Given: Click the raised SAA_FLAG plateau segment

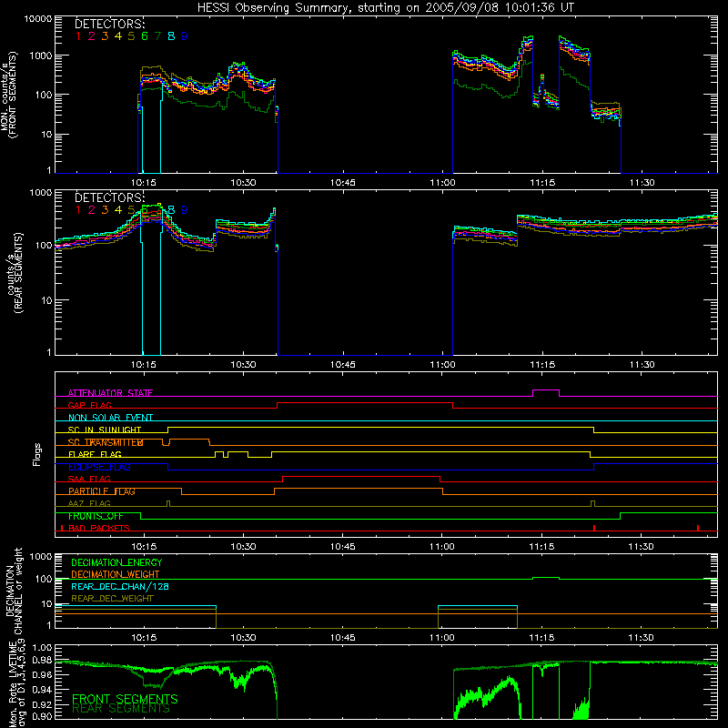Looking at the screenshot, I should tap(361, 477).
